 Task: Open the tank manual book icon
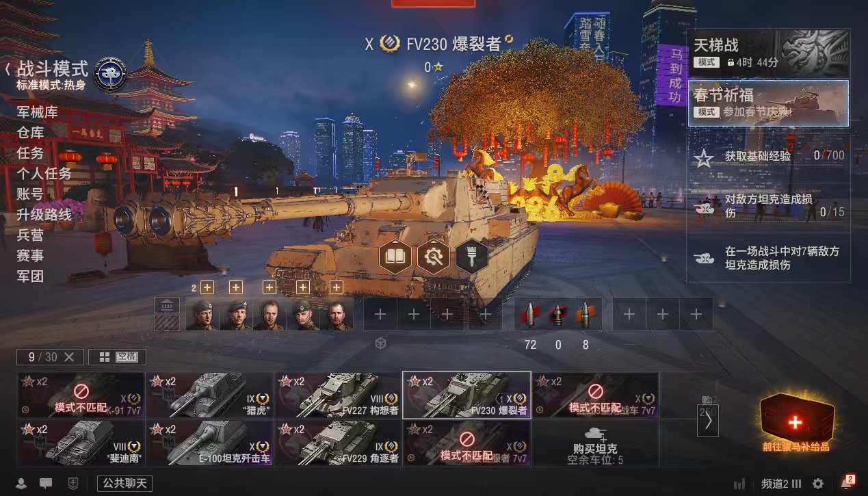coord(395,256)
